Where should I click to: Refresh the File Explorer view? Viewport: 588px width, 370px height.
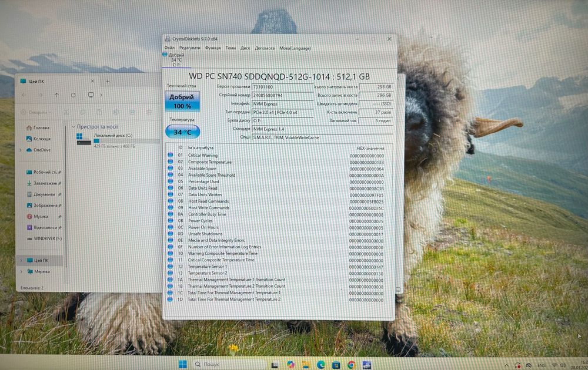(x=73, y=95)
